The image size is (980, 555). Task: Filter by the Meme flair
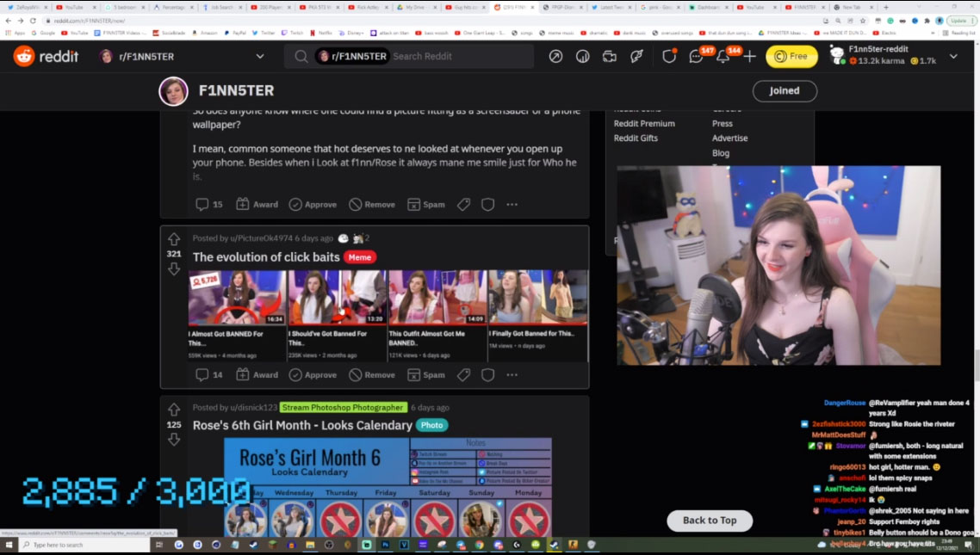(x=359, y=257)
